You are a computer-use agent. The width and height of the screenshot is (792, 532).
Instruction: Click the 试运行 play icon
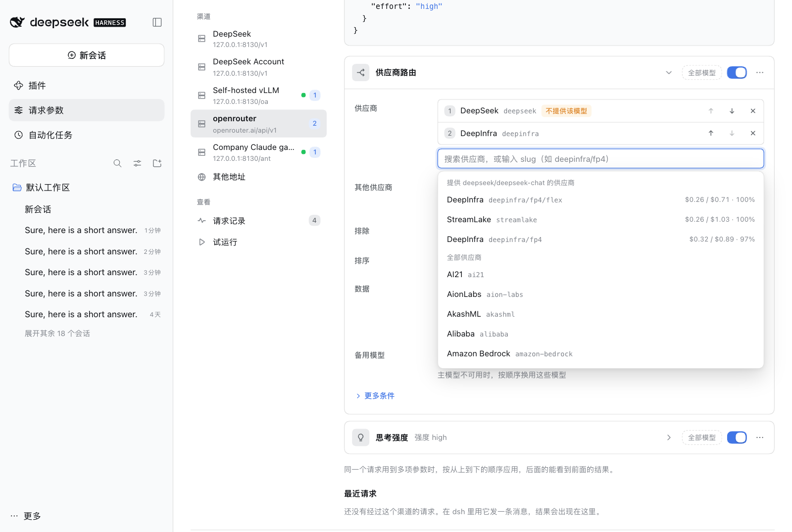[x=202, y=242]
